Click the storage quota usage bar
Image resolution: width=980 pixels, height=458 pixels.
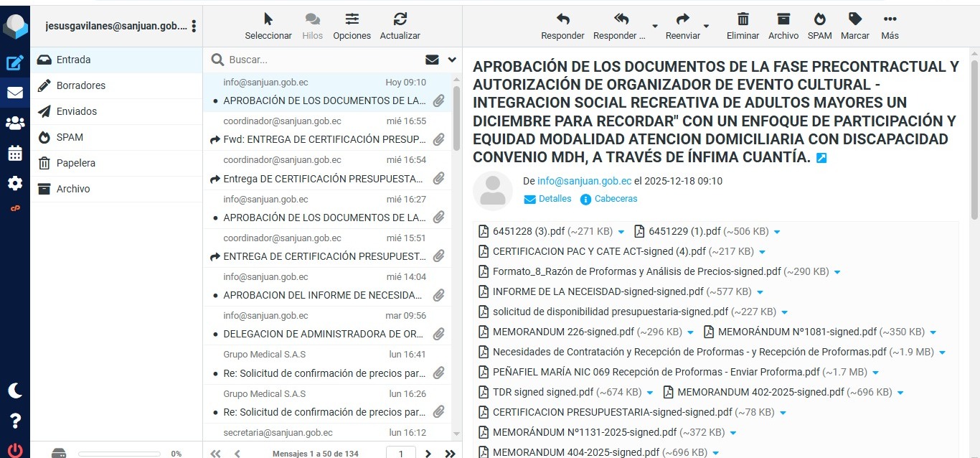[x=119, y=454]
